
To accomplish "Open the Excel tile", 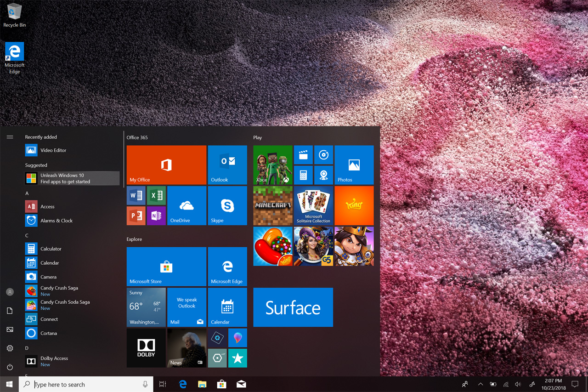I will (x=156, y=196).
